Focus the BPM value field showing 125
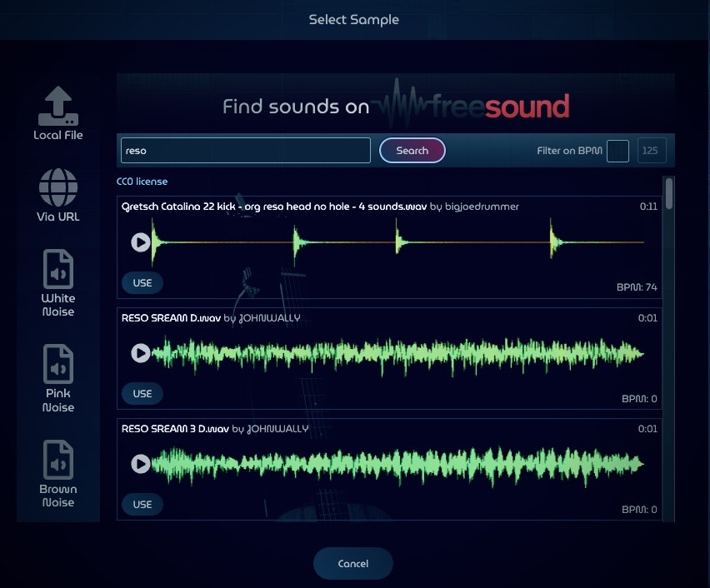Image resolution: width=710 pixels, height=588 pixels. (652, 150)
